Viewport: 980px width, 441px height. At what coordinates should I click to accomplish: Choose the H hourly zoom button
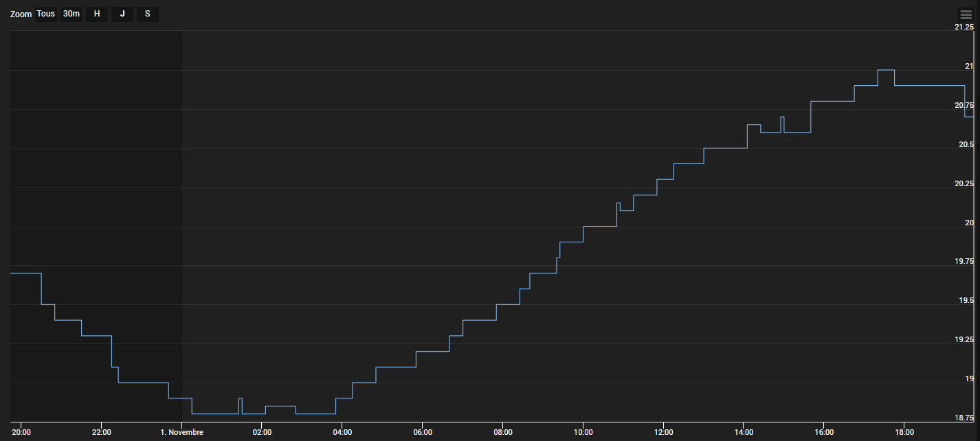point(97,14)
